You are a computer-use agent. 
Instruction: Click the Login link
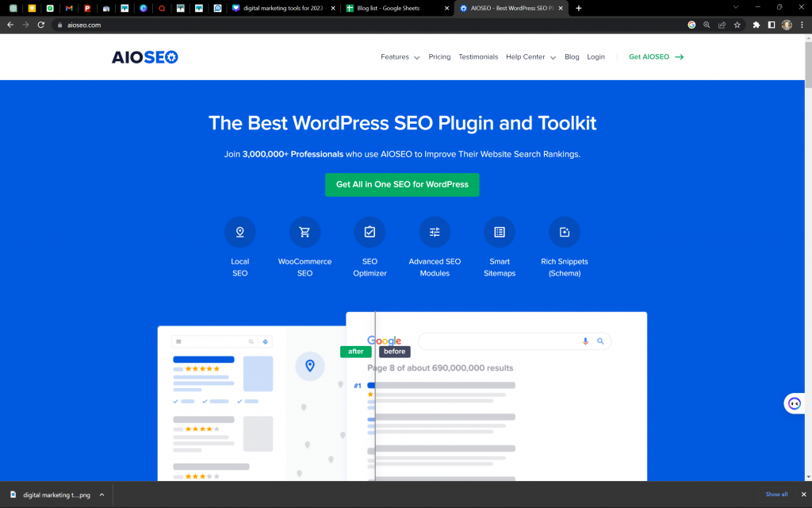[x=596, y=57]
